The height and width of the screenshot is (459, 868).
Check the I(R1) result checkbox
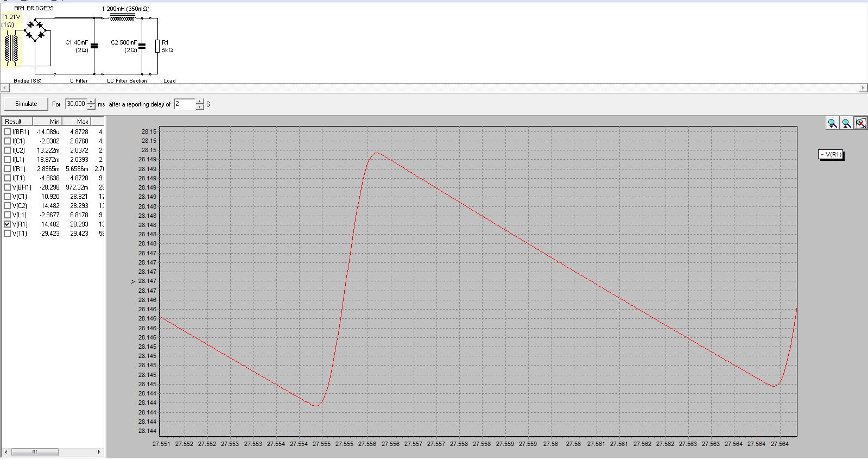pyautogui.click(x=7, y=168)
